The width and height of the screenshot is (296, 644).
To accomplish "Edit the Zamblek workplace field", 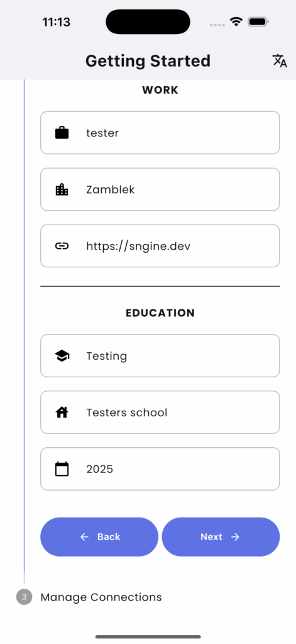I will [x=160, y=189].
